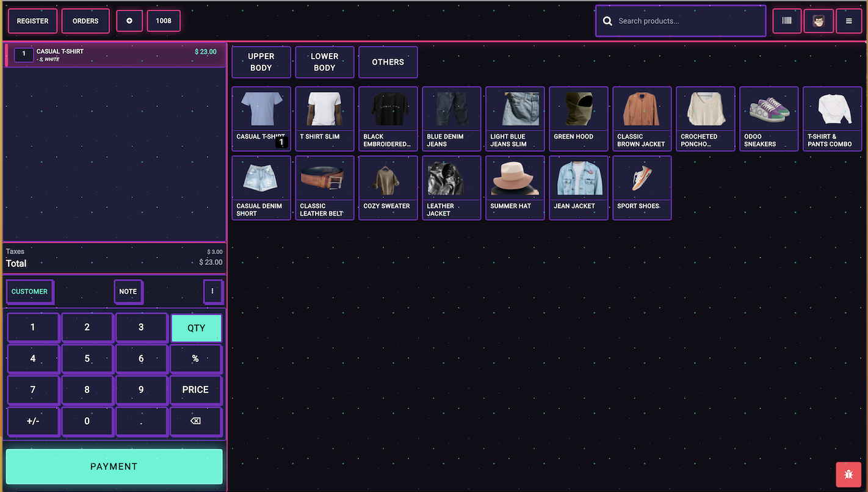Click the barcode scanner icon
The height and width of the screenshot is (492, 868).
pos(787,21)
